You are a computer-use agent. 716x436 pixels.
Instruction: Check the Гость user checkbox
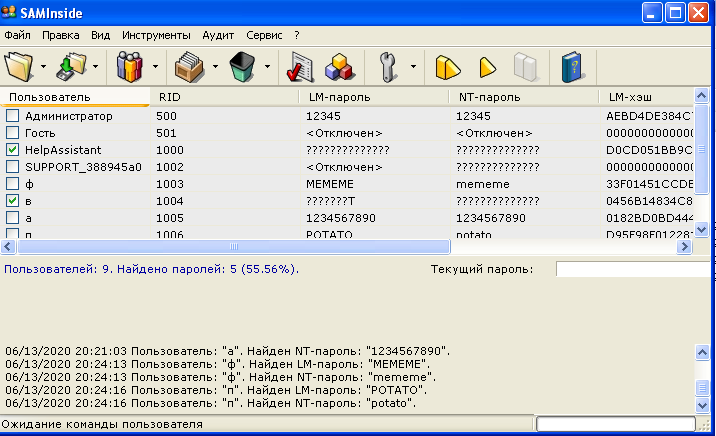tap(12, 132)
